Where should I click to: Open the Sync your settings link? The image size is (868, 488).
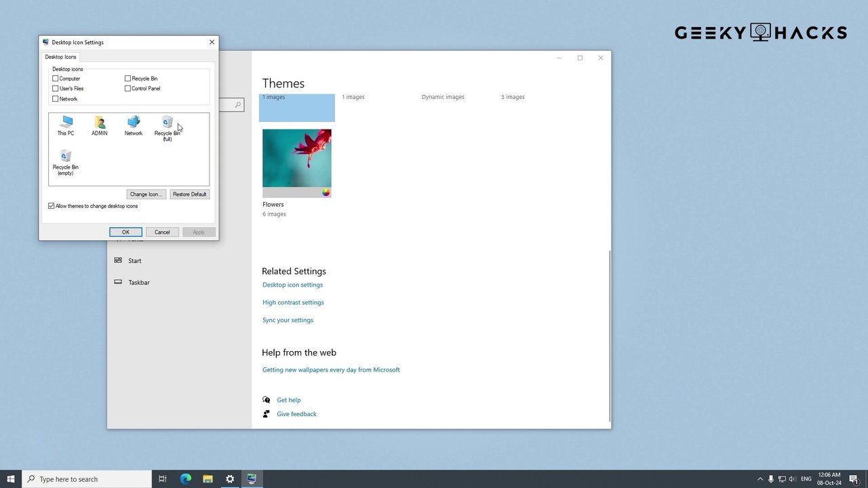288,320
